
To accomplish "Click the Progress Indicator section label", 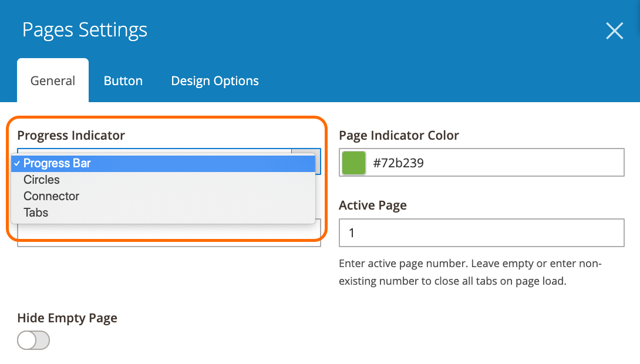I will tap(70, 135).
